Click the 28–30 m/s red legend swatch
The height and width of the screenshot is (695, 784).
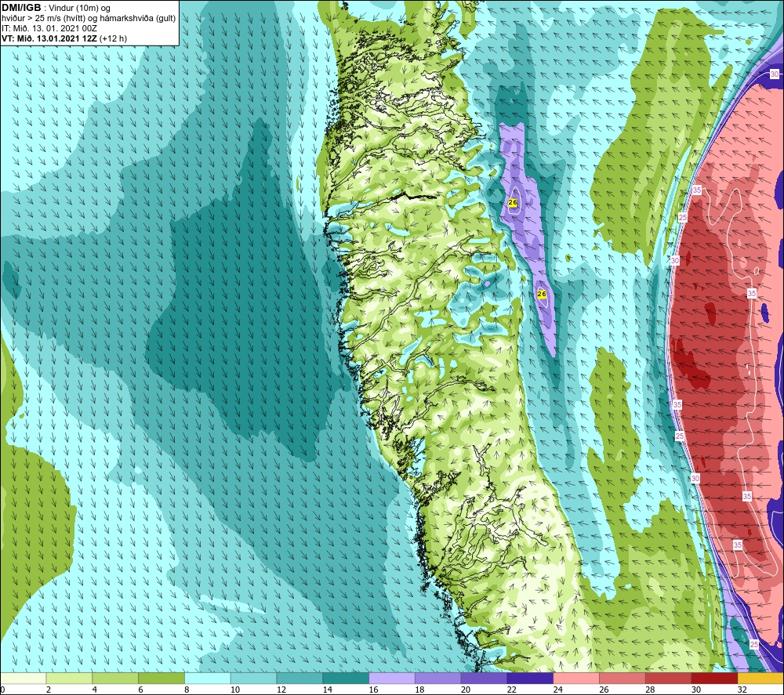669,679
